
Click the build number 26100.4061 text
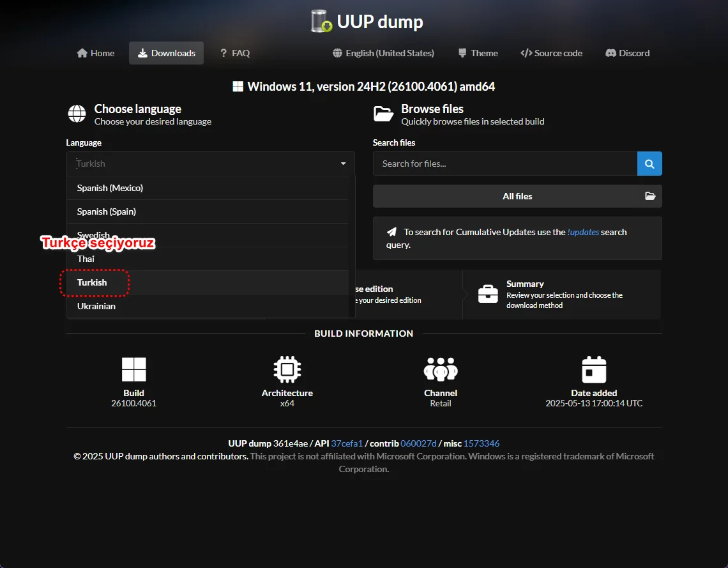(133, 403)
